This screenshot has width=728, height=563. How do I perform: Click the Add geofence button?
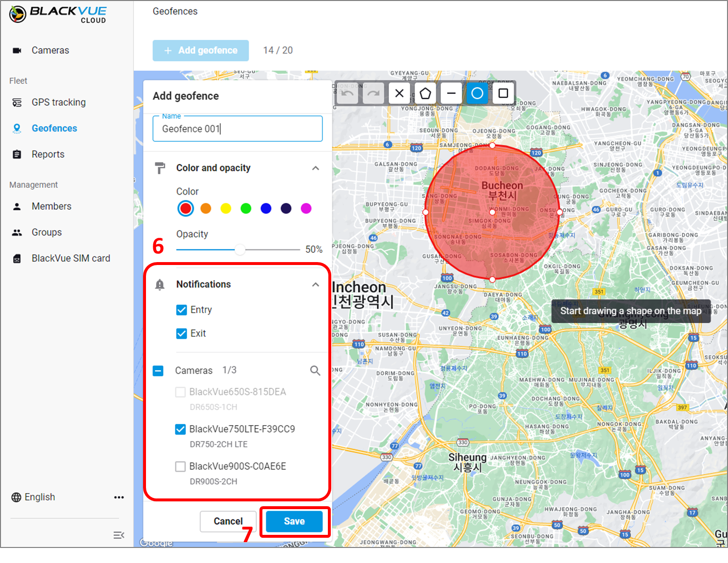click(x=201, y=50)
